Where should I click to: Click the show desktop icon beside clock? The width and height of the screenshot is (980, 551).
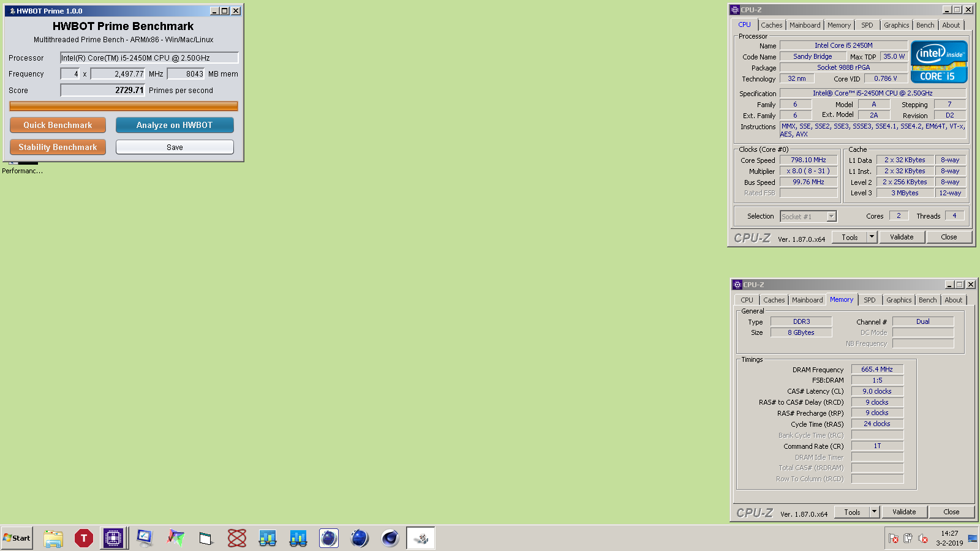[x=973, y=538]
